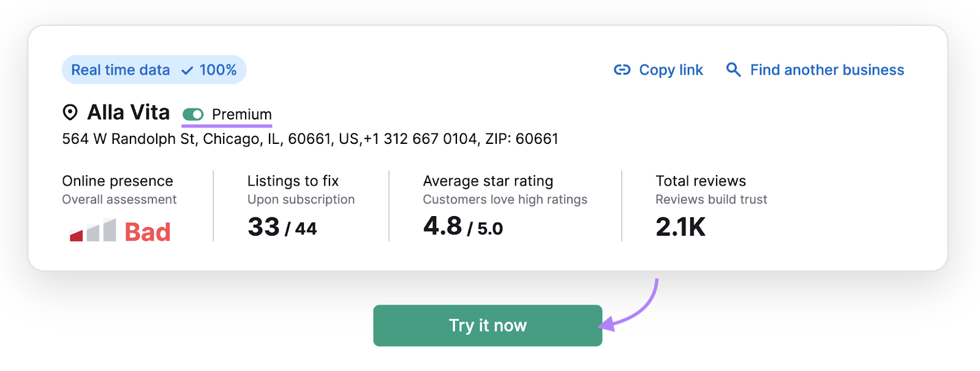Click the checkmark in real time badge

click(x=187, y=71)
